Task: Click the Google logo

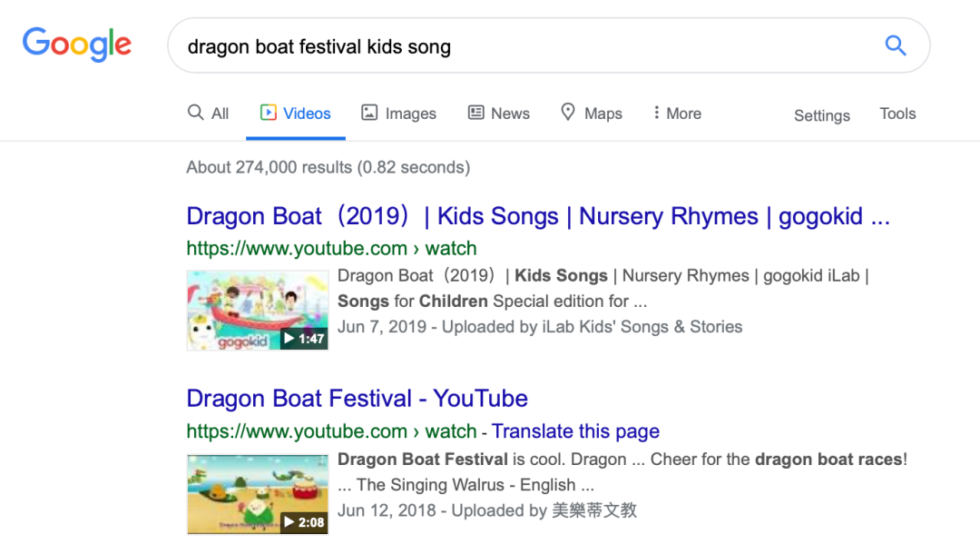Action: point(77,45)
